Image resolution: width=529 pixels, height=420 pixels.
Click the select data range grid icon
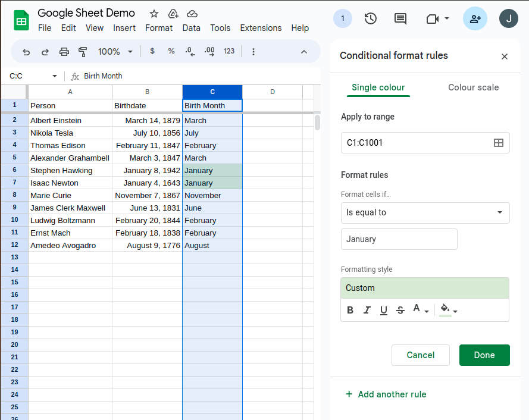(498, 143)
